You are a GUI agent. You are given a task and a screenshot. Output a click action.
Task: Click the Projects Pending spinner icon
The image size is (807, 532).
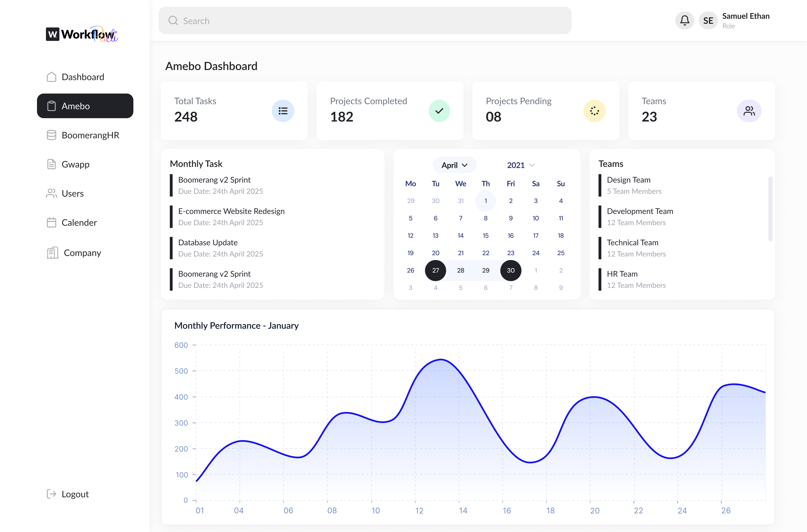594,111
